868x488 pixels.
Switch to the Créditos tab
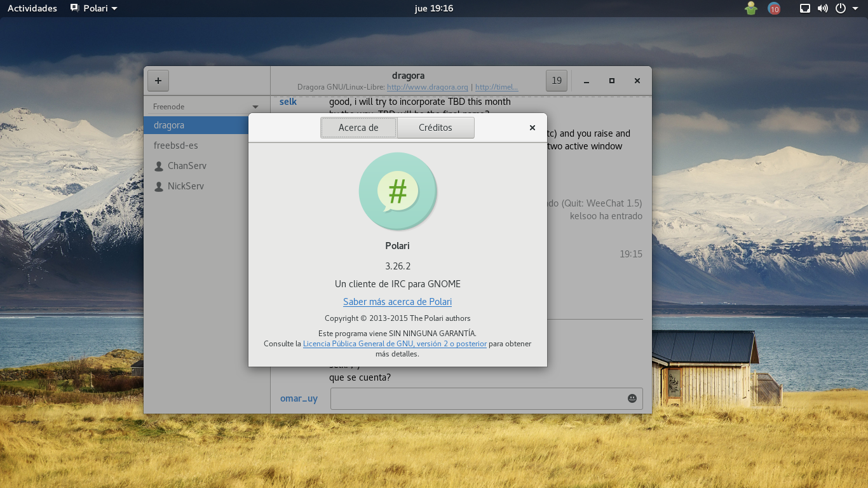[x=435, y=128]
